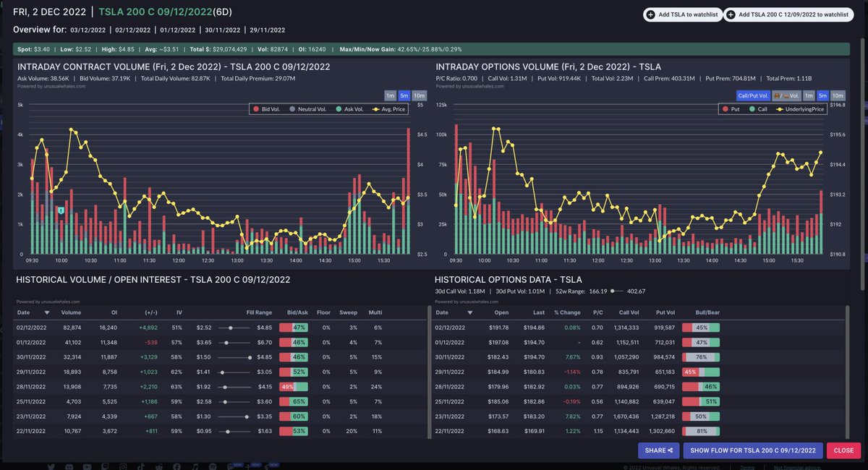Open overview for 03/12/2022
Screen dimensions: 868x470
(x=89, y=30)
